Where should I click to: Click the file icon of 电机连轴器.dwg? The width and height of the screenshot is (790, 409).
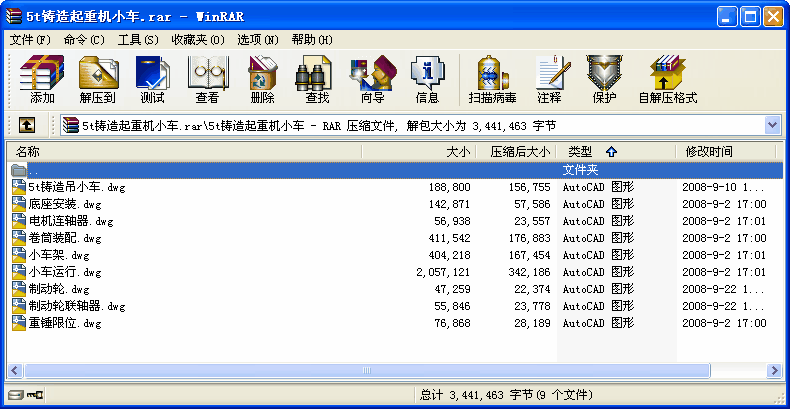[x=19, y=221]
